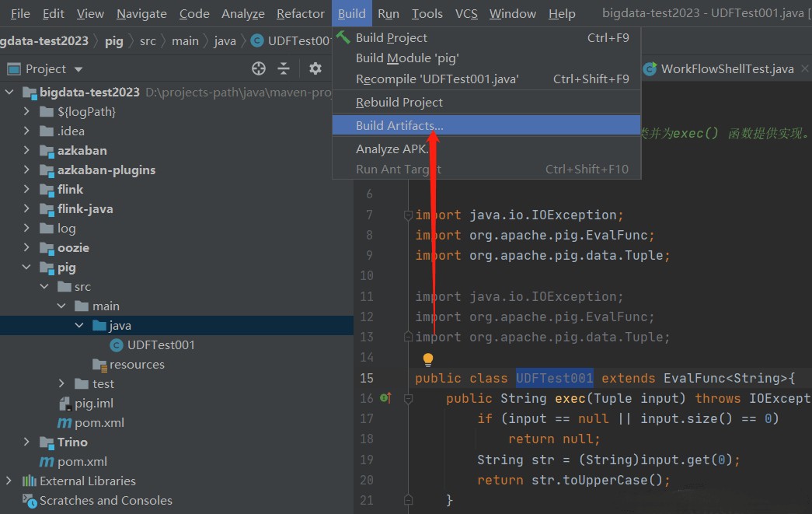This screenshot has height=514, width=812.
Task: Expand the azkaban folder node
Action: pyautogui.click(x=27, y=150)
